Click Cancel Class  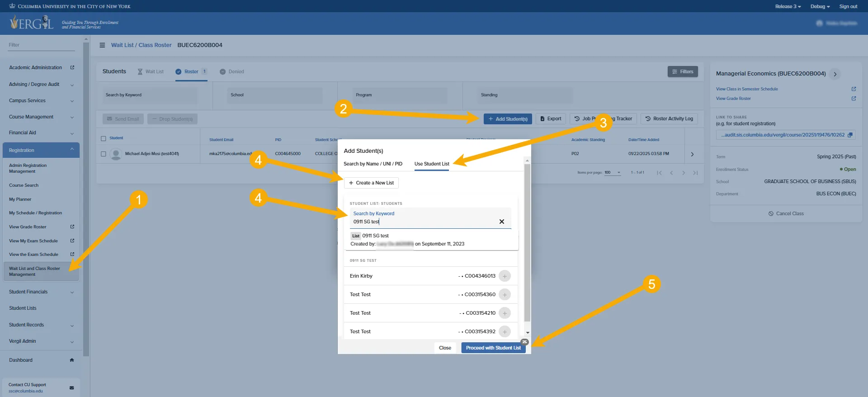point(786,213)
